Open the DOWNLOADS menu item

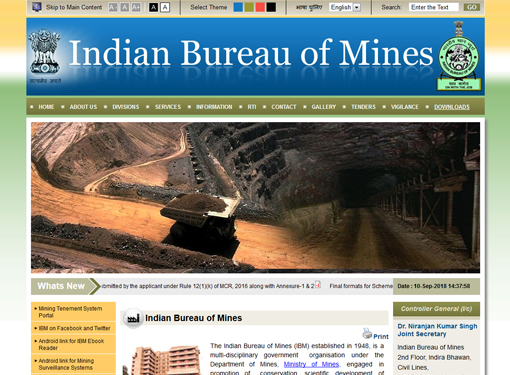click(x=452, y=107)
